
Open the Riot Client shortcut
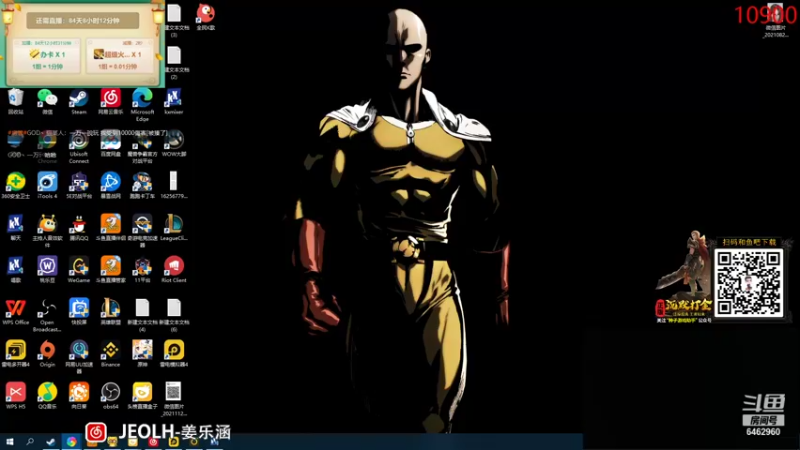tap(173, 269)
